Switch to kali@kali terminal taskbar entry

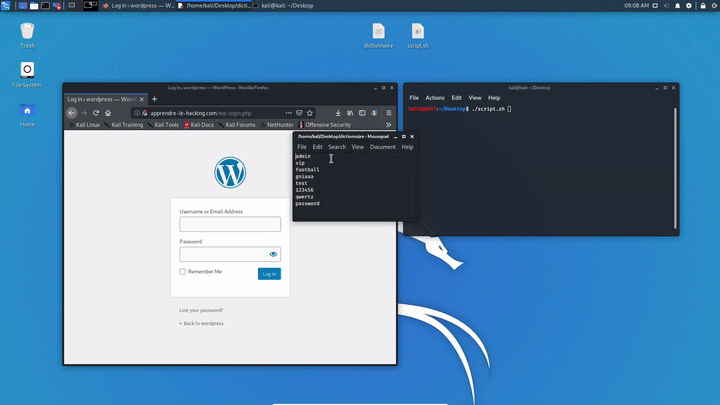point(284,6)
